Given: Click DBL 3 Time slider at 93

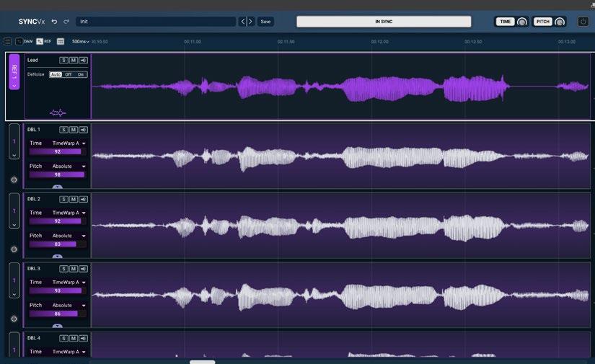Looking at the screenshot, I should 58,290.
